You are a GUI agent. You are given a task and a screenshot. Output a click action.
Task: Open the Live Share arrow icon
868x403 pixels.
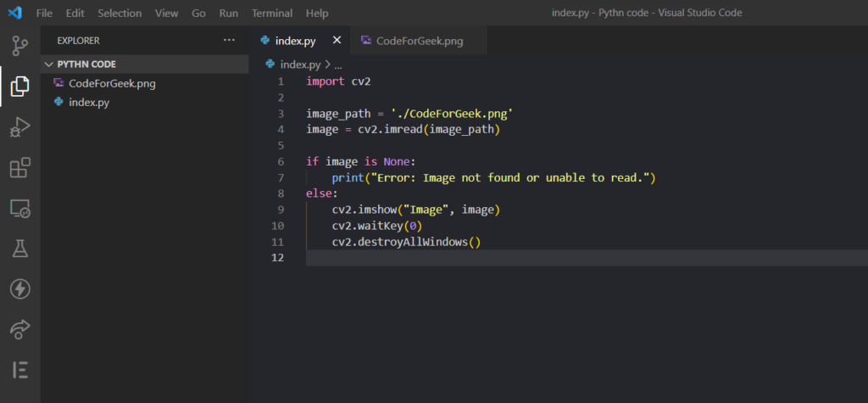click(x=20, y=329)
